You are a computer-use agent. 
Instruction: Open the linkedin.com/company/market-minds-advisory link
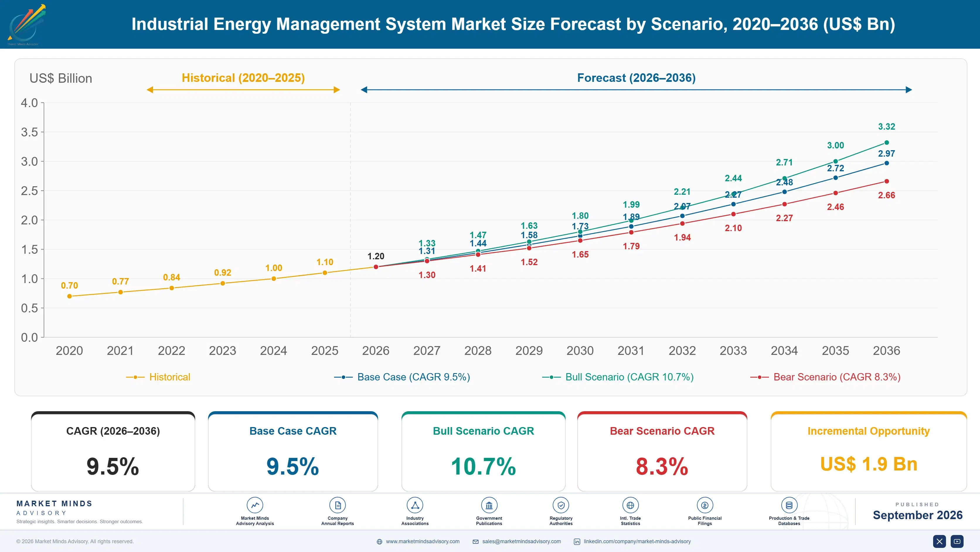pyautogui.click(x=637, y=541)
